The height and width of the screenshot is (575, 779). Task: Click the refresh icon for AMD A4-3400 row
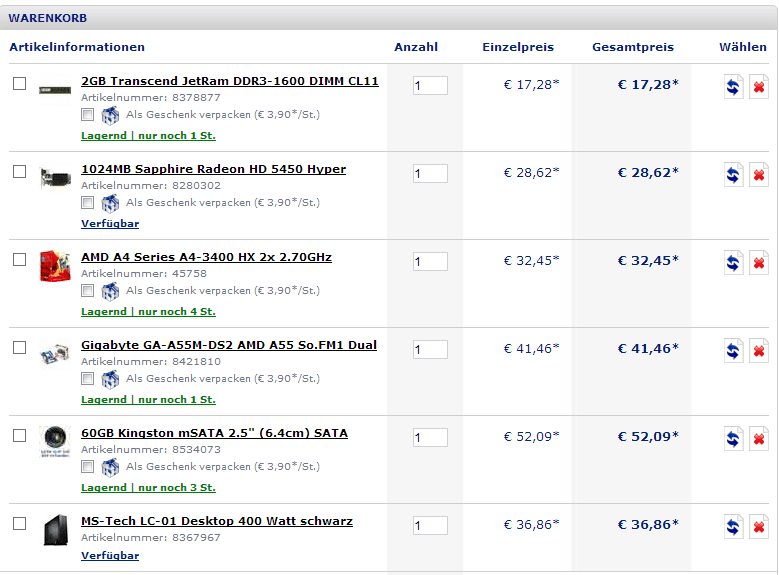[733, 262]
